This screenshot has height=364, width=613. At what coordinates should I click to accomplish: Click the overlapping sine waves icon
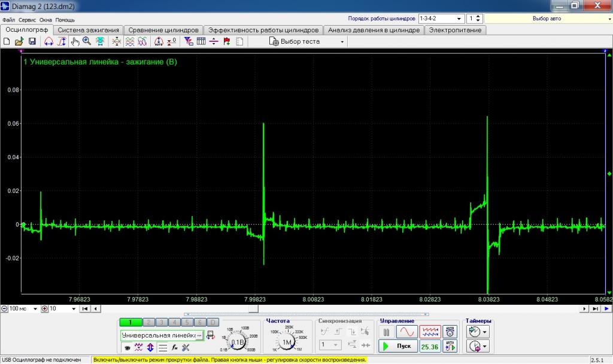[142, 41]
